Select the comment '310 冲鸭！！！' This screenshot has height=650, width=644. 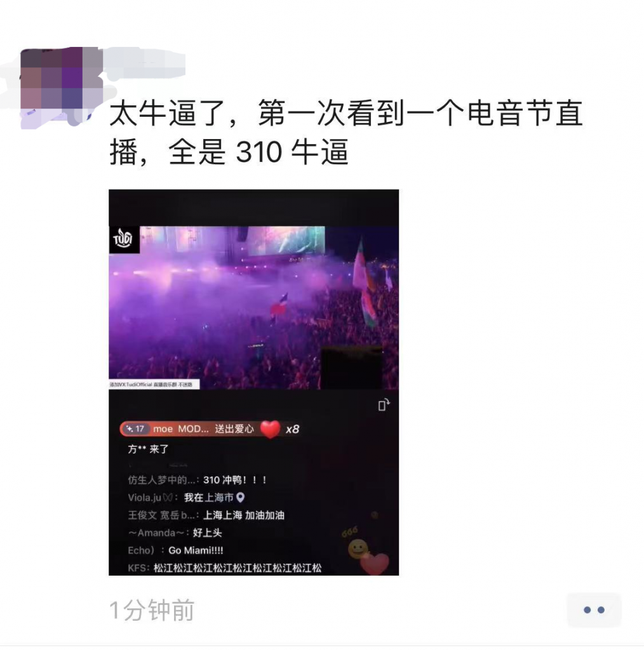tap(235, 480)
